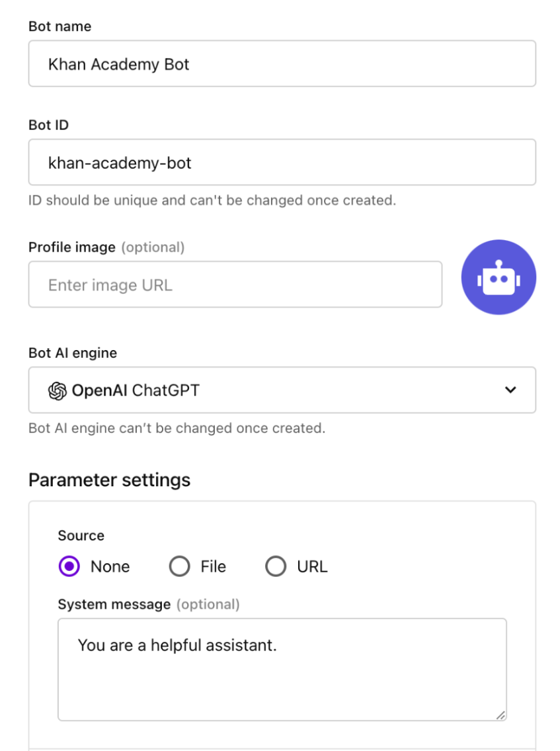Select the None source option
This screenshot has width=560, height=751.
pyautogui.click(x=69, y=566)
